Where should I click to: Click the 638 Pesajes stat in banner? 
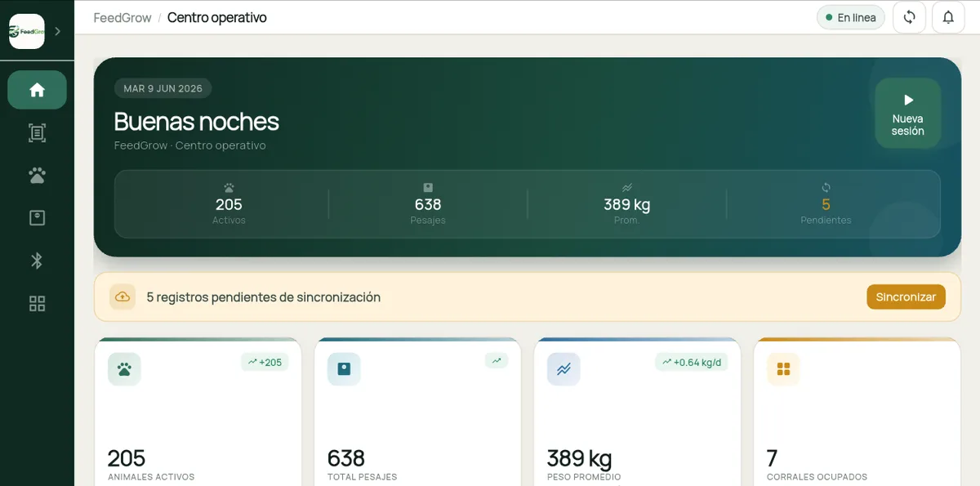point(428,204)
